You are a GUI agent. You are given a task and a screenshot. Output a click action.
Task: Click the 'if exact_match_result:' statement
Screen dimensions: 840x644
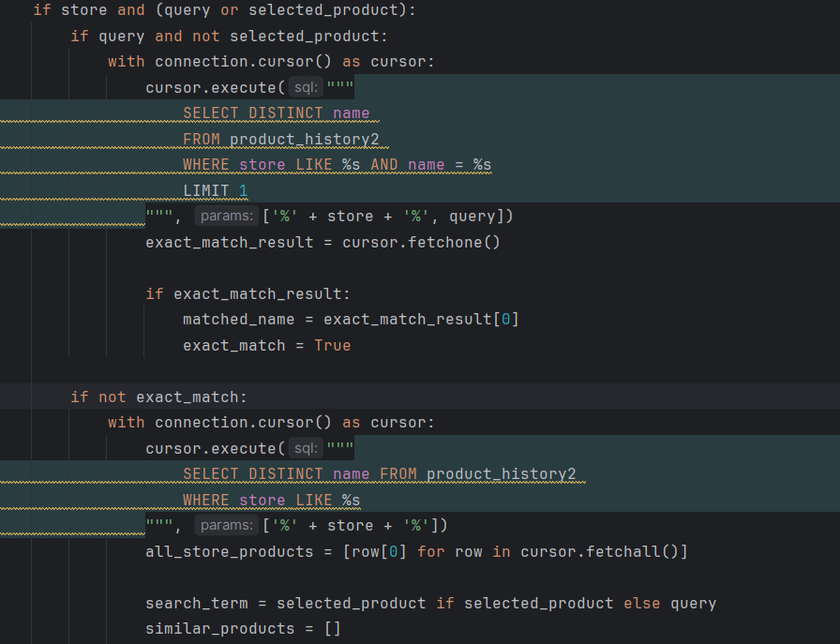point(247,294)
